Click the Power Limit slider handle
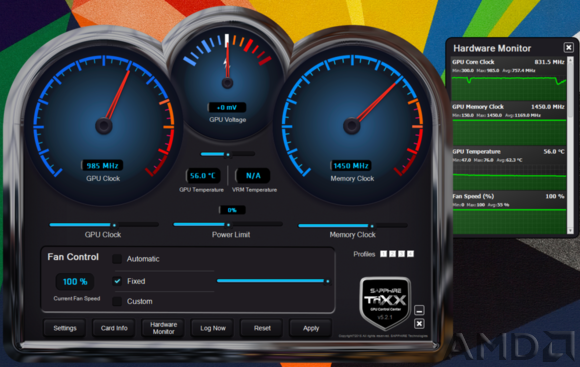The width and height of the screenshot is (580, 367). [x=228, y=225]
